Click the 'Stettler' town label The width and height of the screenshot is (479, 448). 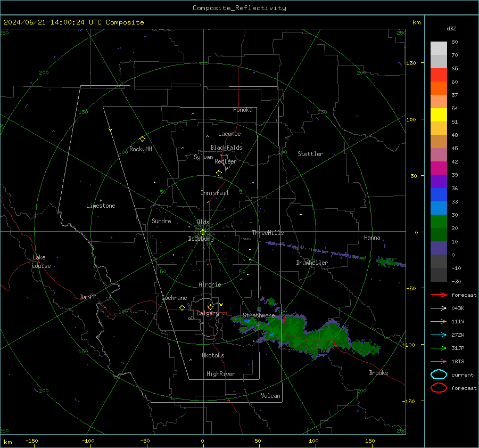[x=310, y=154]
